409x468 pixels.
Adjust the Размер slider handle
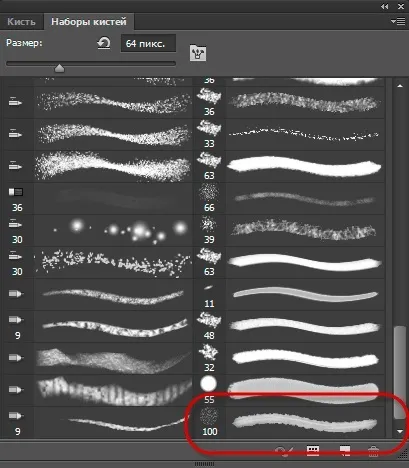pos(59,68)
